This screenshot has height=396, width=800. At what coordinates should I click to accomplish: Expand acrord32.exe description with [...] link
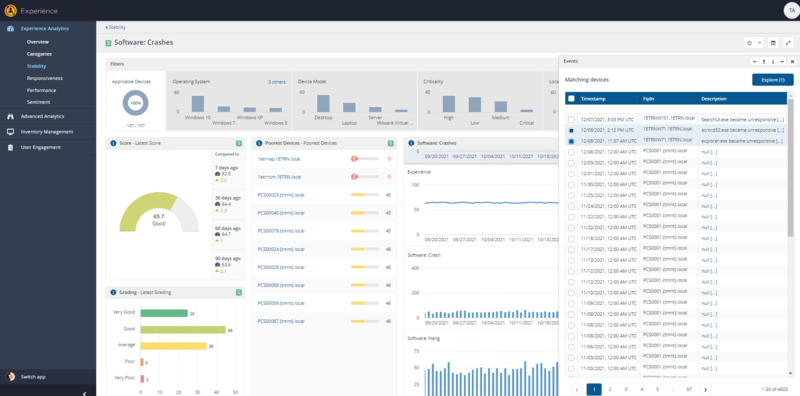click(x=780, y=131)
